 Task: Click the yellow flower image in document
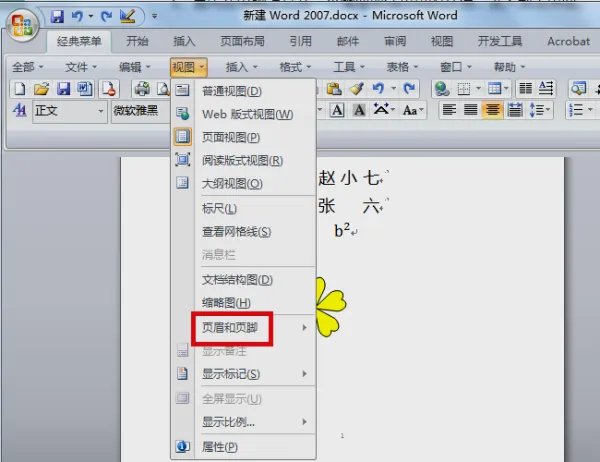(x=331, y=307)
